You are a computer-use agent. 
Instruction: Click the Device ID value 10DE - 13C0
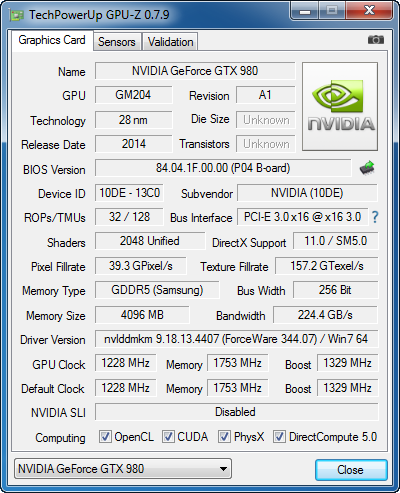click(x=129, y=193)
